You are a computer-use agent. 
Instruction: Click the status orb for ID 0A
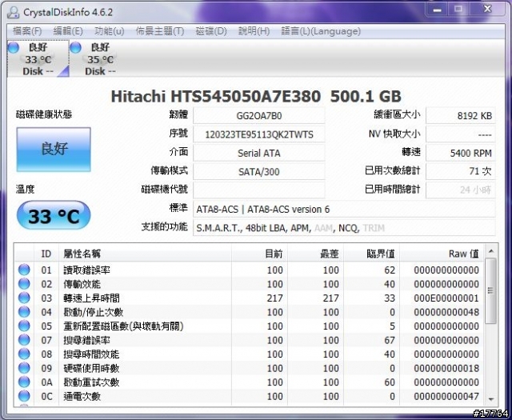coord(24,382)
